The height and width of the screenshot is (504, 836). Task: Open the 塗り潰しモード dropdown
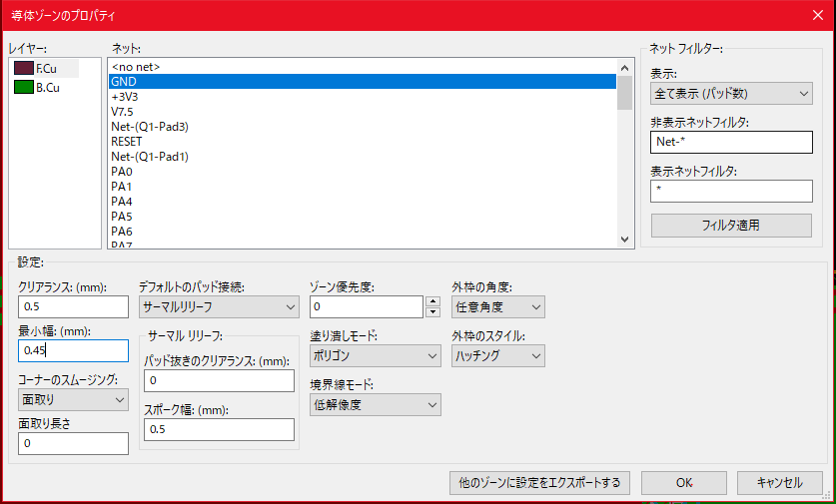(376, 356)
